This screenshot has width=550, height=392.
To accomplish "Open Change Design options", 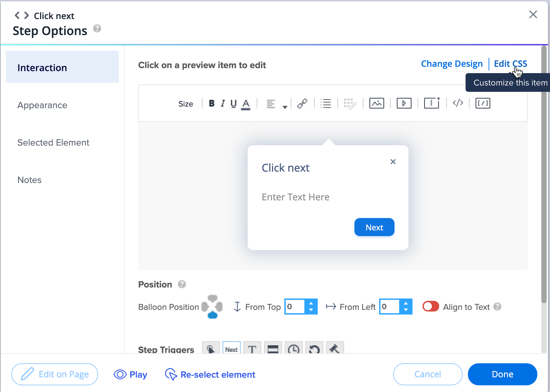I will click(x=452, y=64).
